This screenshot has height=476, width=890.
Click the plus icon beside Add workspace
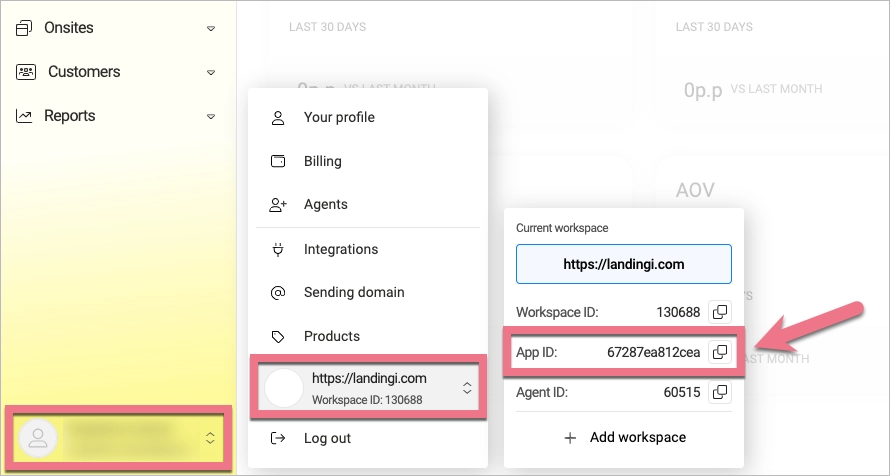tap(570, 438)
